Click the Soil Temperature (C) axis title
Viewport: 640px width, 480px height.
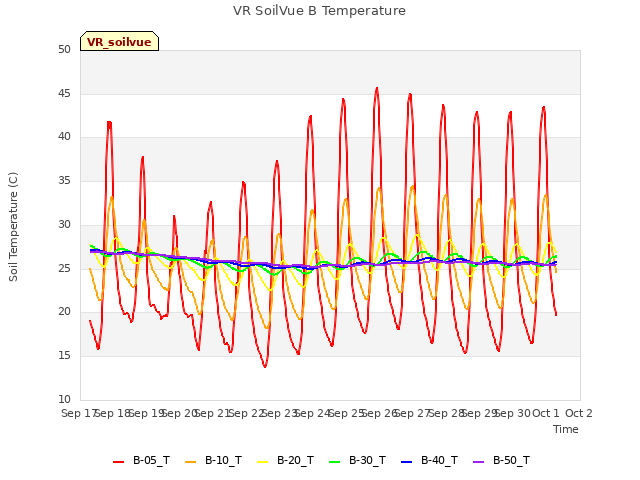[x=13, y=227]
